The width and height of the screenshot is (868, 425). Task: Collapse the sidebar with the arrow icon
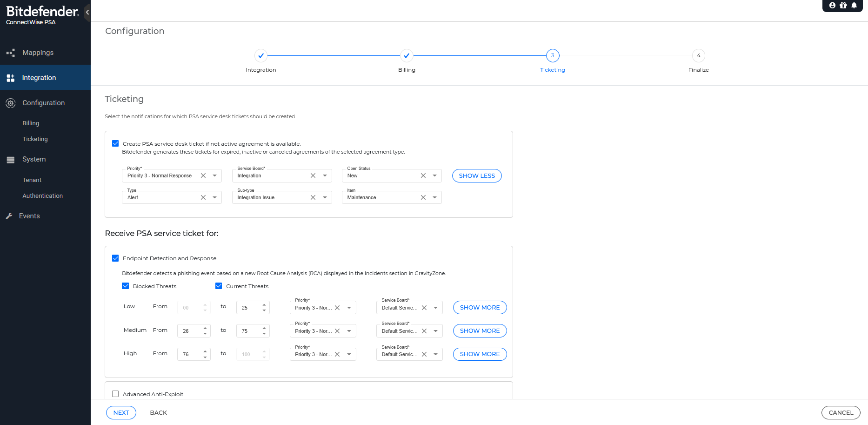pyautogui.click(x=87, y=12)
